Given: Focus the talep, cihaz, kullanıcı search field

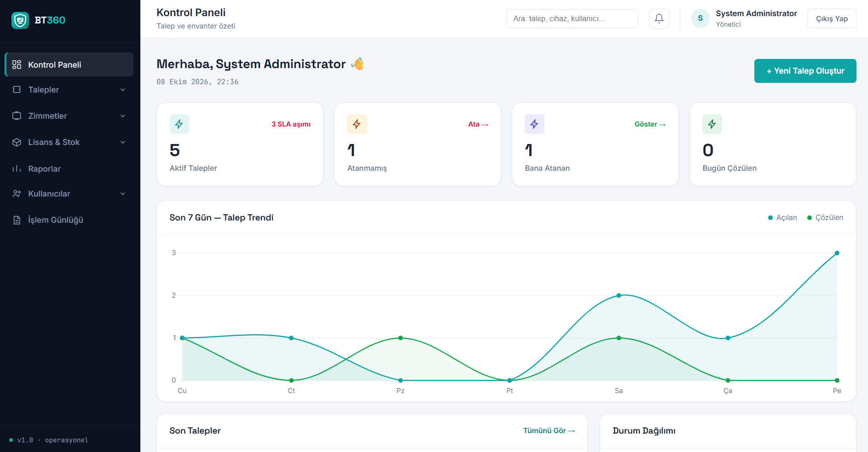Looking at the screenshot, I should [572, 18].
